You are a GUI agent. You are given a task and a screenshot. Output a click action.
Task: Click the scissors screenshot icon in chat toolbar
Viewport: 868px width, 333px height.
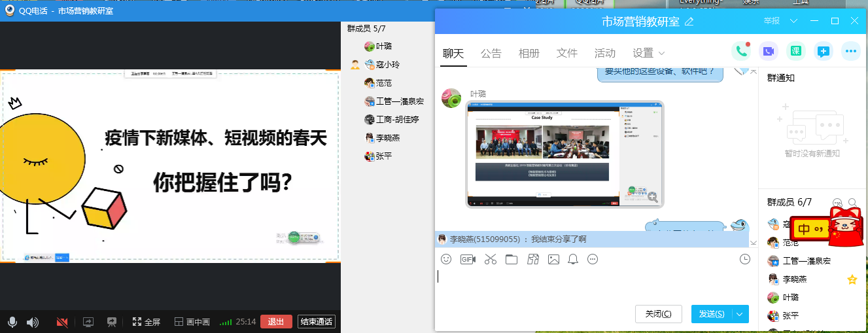point(491,259)
